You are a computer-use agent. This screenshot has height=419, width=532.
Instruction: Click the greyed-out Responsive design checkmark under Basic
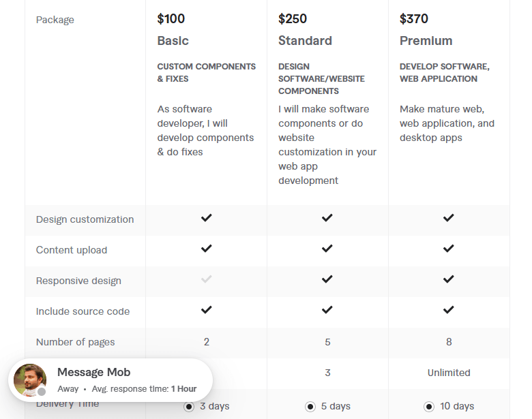pyautogui.click(x=206, y=279)
